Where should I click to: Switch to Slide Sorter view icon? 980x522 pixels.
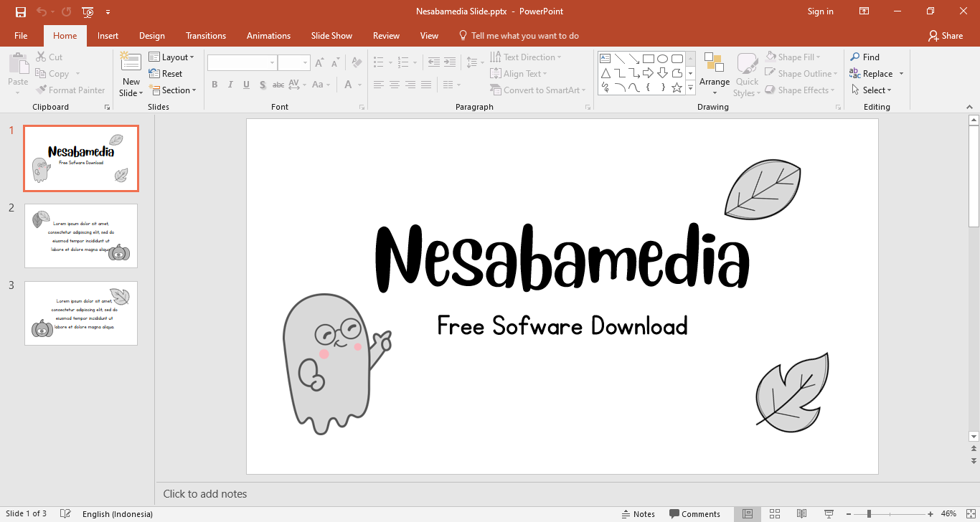coord(775,513)
